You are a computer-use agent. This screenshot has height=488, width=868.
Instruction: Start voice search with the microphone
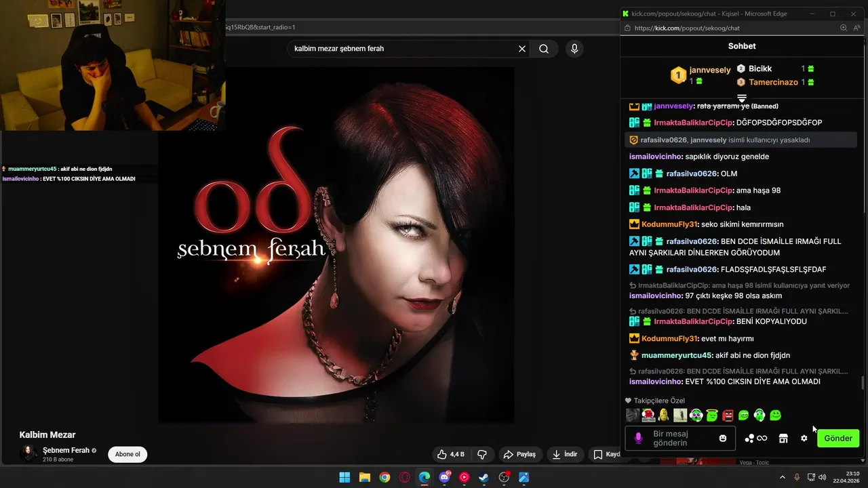pos(574,49)
